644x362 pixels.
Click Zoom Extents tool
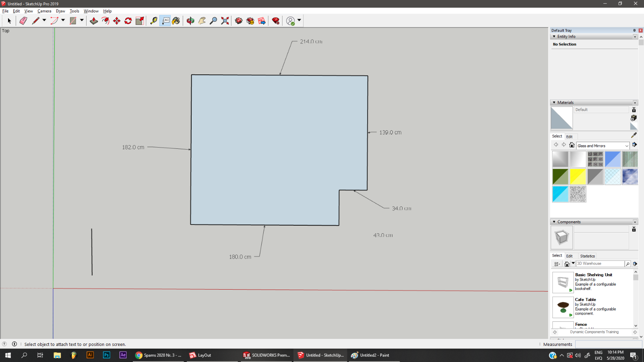(225, 21)
